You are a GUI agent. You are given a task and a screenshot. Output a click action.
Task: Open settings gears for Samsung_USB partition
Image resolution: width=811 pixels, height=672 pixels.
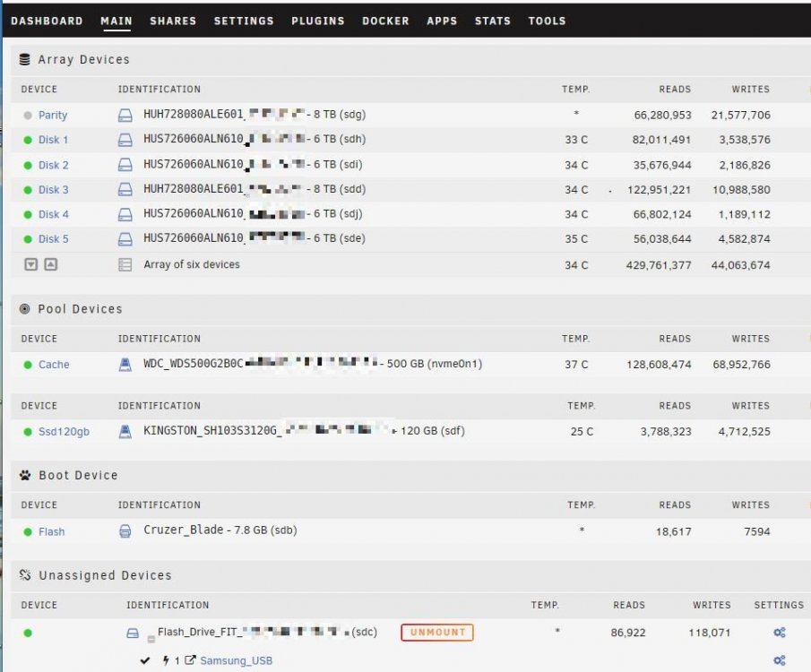pyautogui.click(x=780, y=660)
